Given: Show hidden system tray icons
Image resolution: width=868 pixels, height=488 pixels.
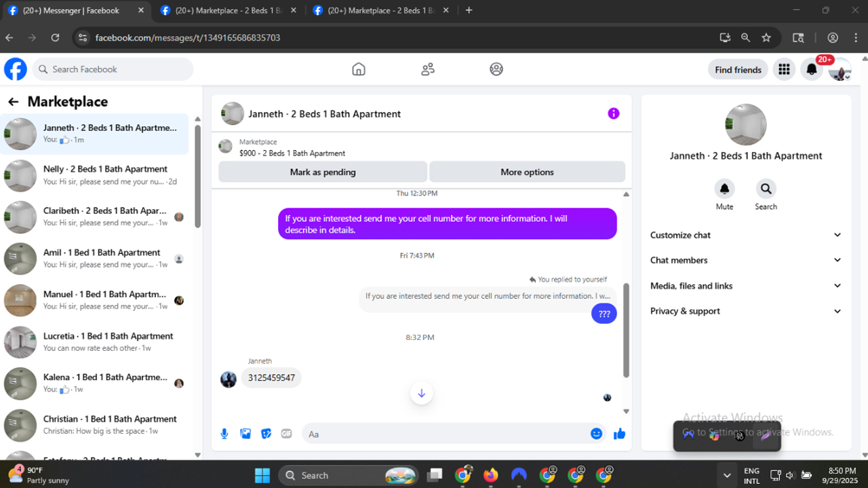Looking at the screenshot, I should (726, 475).
